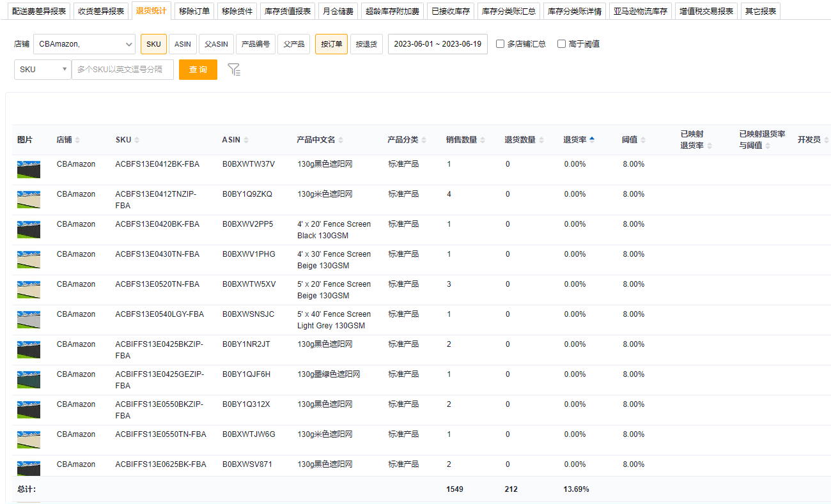Check the 高于阈值 checkbox
The image size is (831, 504).
click(x=562, y=44)
